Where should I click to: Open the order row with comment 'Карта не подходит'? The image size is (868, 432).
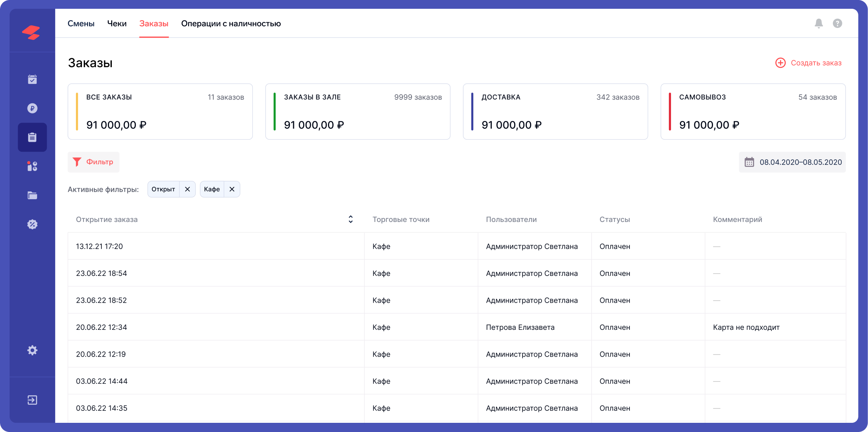tap(457, 327)
